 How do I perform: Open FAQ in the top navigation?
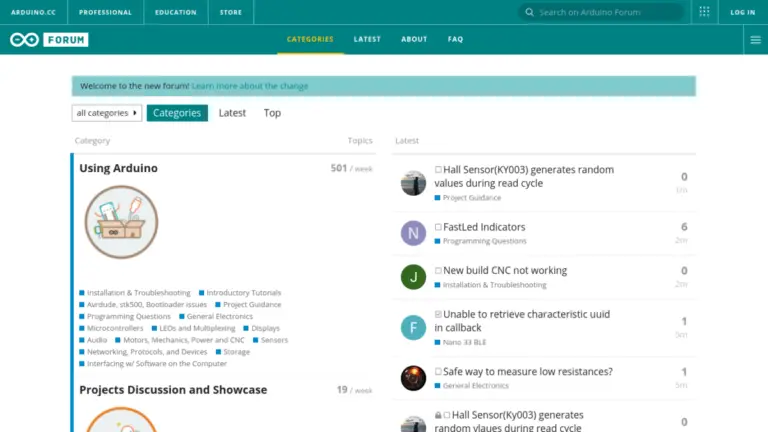pos(455,39)
